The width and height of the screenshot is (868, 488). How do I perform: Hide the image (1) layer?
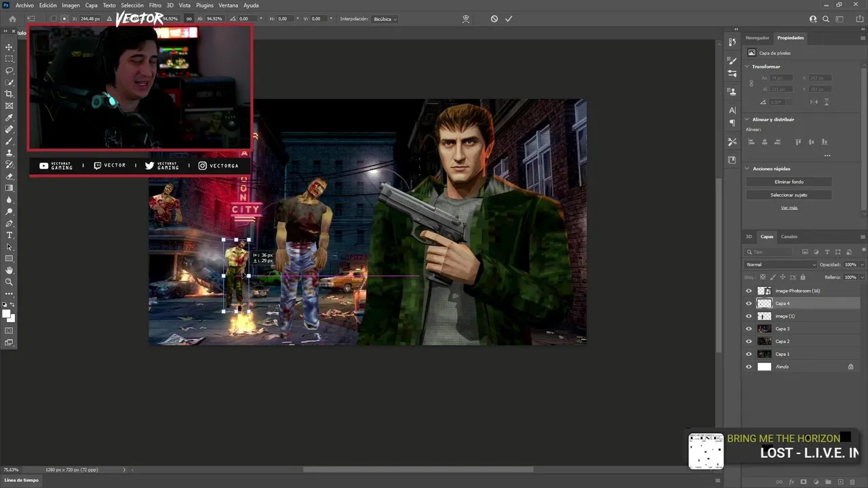pos(749,316)
